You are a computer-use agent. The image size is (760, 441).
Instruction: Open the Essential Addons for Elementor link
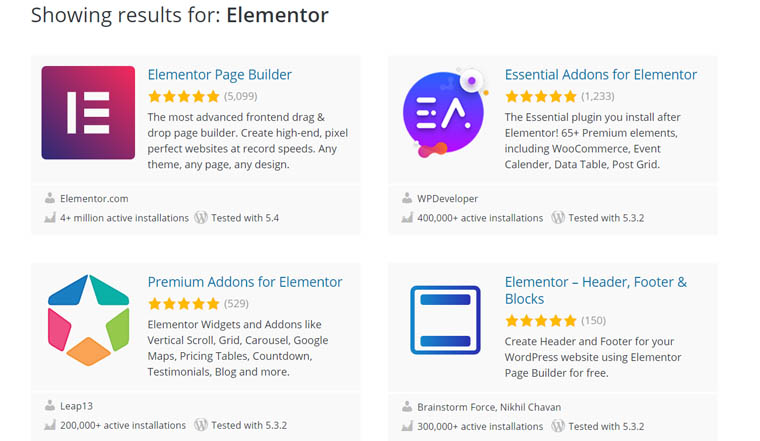click(x=601, y=75)
